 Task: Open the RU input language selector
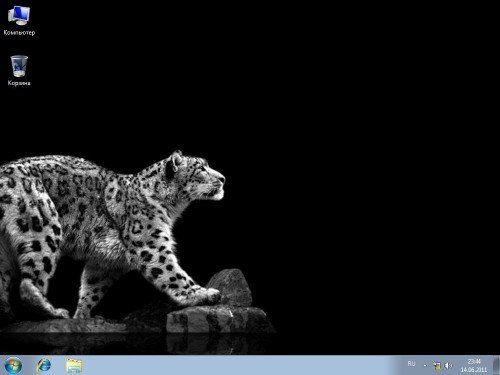pyautogui.click(x=411, y=364)
